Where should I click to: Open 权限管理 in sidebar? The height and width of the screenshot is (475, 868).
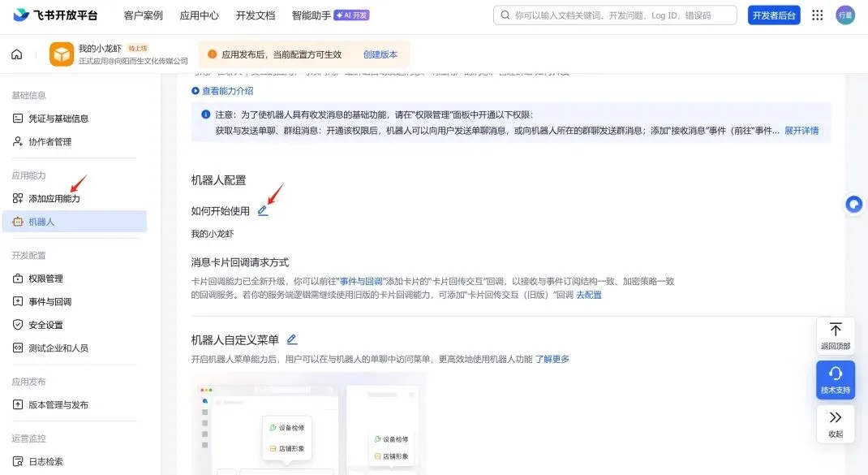74,279
